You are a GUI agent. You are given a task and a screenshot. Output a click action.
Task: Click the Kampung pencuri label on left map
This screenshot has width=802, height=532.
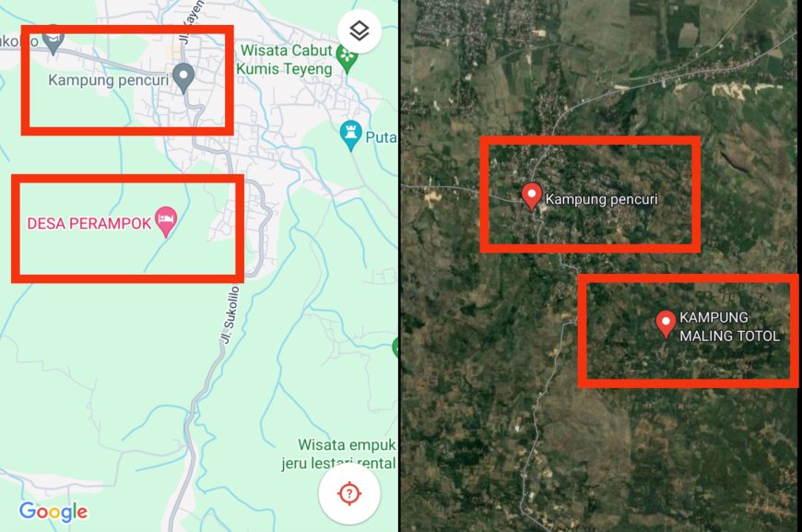108,80
